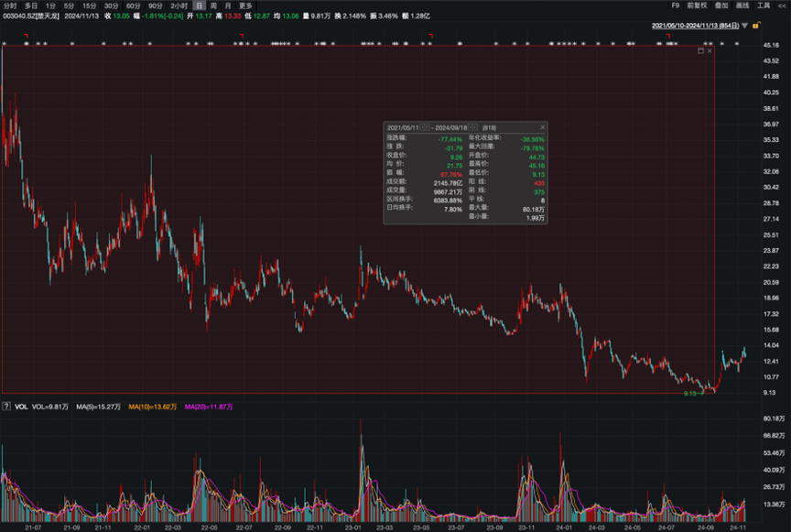Click the F9 button
Viewport: 791px width, 532px height.
pos(675,5)
